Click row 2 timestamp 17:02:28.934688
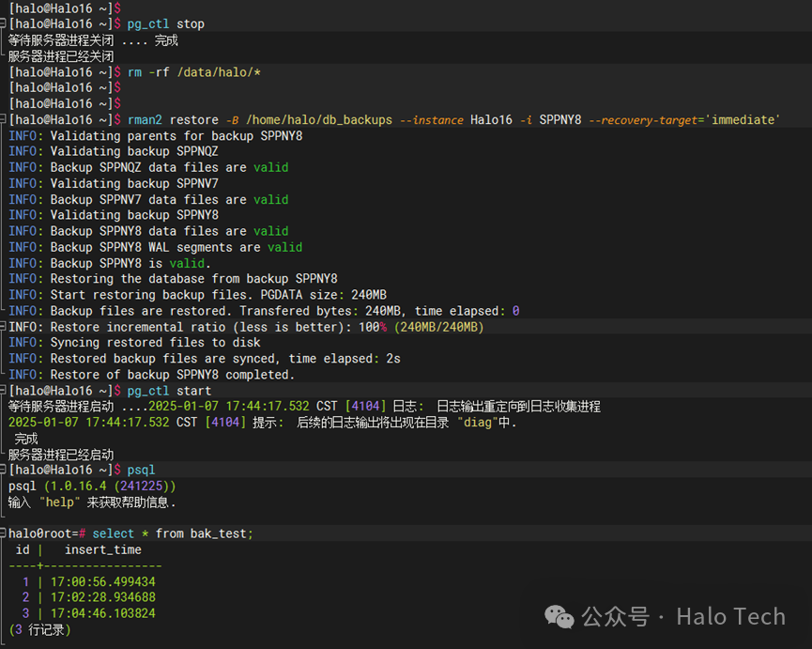812x649 pixels. pos(103,597)
